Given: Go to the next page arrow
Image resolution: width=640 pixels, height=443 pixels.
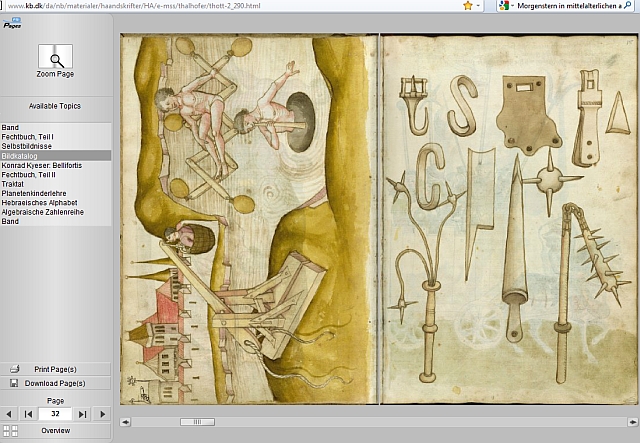Looking at the screenshot, I should [102, 413].
